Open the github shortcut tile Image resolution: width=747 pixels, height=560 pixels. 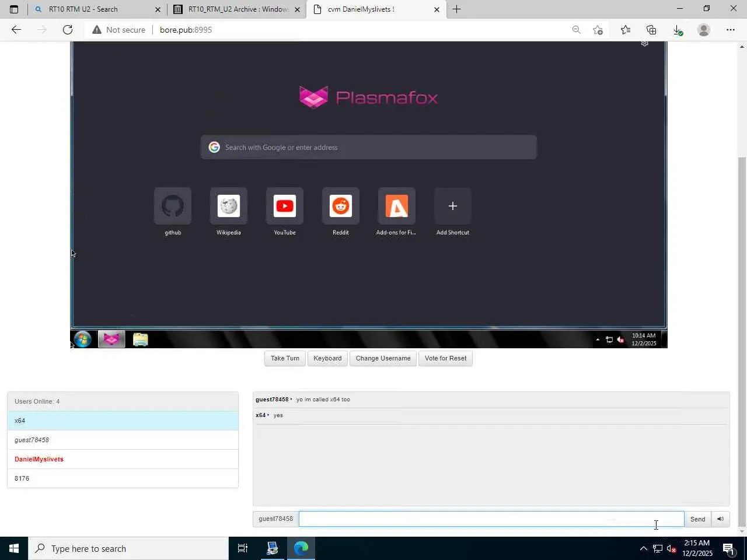pyautogui.click(x=173, y=206)
